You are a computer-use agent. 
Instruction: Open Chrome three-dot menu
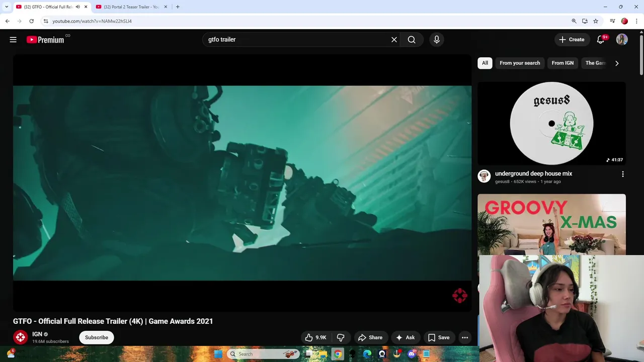click(x=636, y=21)
